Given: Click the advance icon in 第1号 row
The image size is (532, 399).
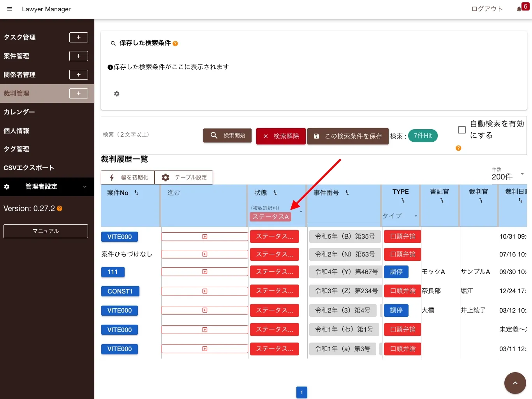Looking at the screenshot, I should pyautogui.click(x=205, y=330).
